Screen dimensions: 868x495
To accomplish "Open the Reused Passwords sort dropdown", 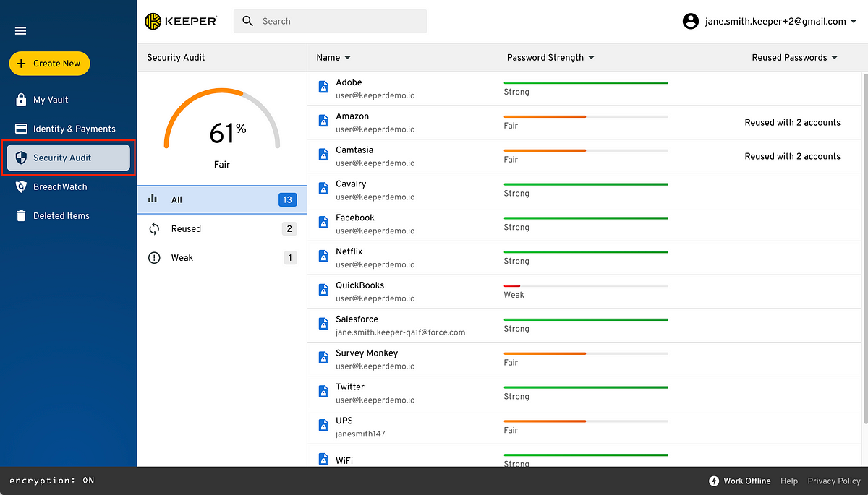I will 834,57.
